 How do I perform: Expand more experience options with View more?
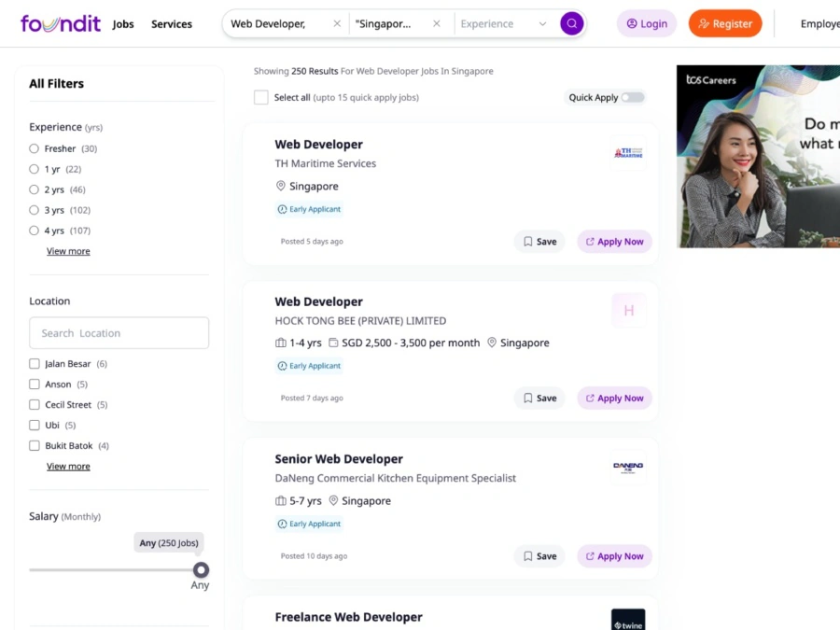pyautogui.click(x=68, y=250)
